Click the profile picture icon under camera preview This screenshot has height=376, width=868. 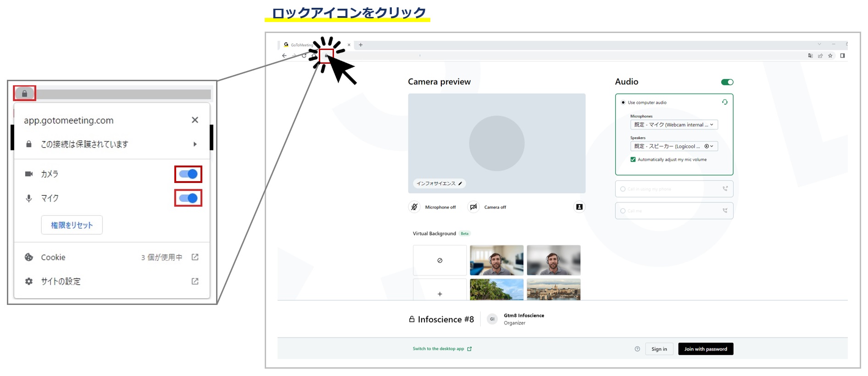click(x=579, y=207)
